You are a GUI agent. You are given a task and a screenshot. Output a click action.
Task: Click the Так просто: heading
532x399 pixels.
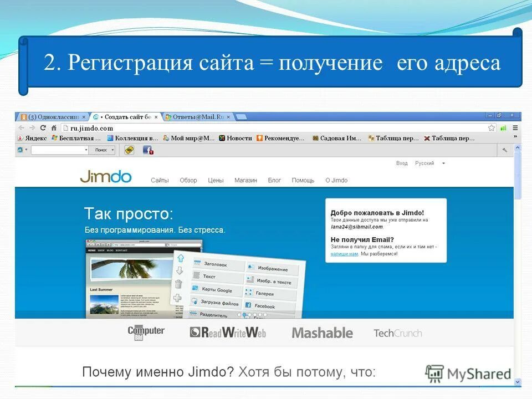129,214
